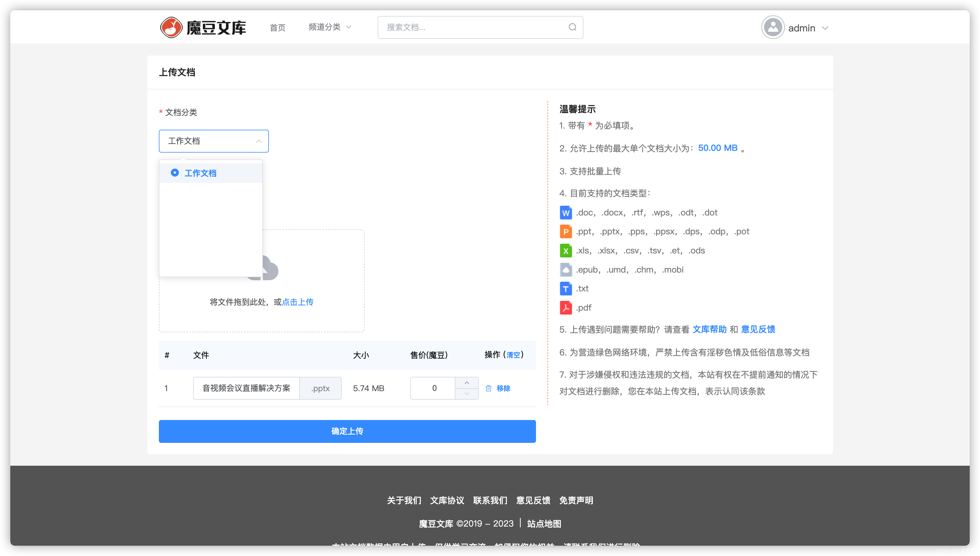Viewport: 980px width, 556px height.
Task: Go to the 首页 home menu item
Action: 277,27
